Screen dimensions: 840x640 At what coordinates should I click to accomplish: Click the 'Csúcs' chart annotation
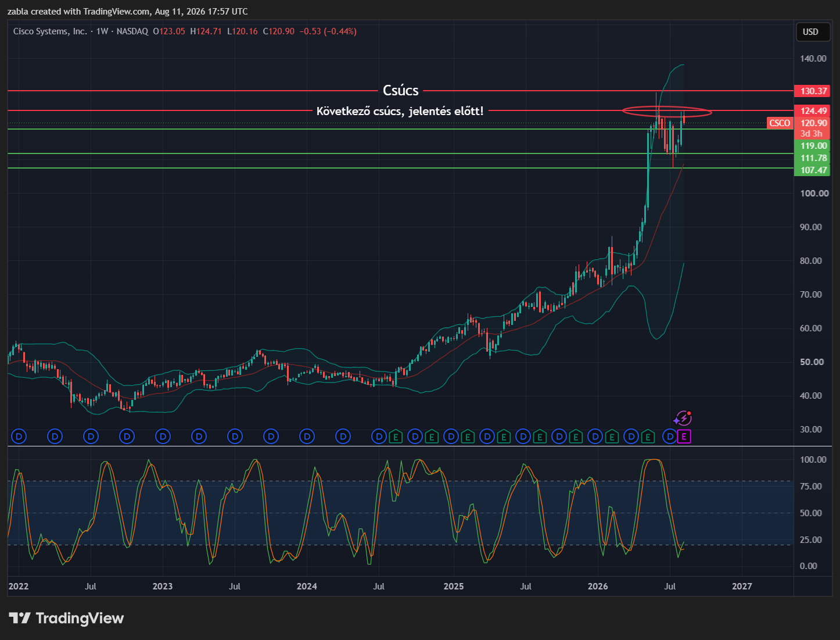click(x=401, y=91)
